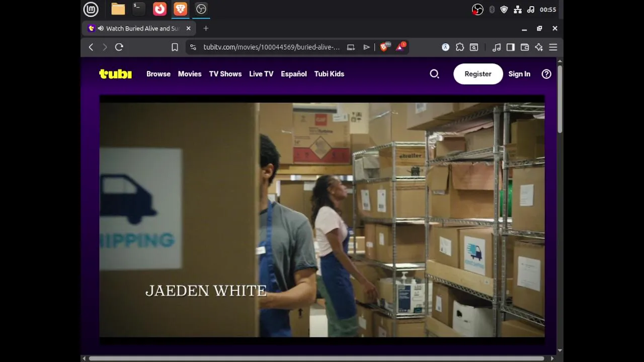Go forward to the next page

(x=105, y=47)
